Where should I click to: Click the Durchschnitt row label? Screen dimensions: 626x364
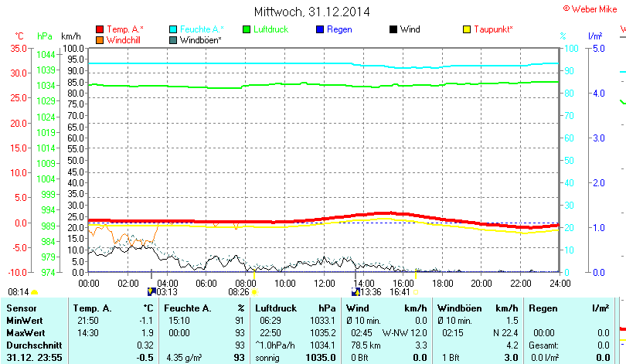click(34, 345)
